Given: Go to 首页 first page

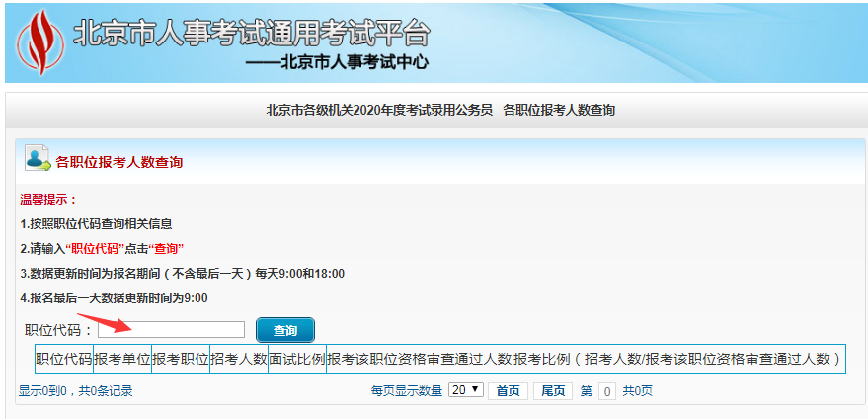Looking at the screenshot, I should (x=509, y=390).
